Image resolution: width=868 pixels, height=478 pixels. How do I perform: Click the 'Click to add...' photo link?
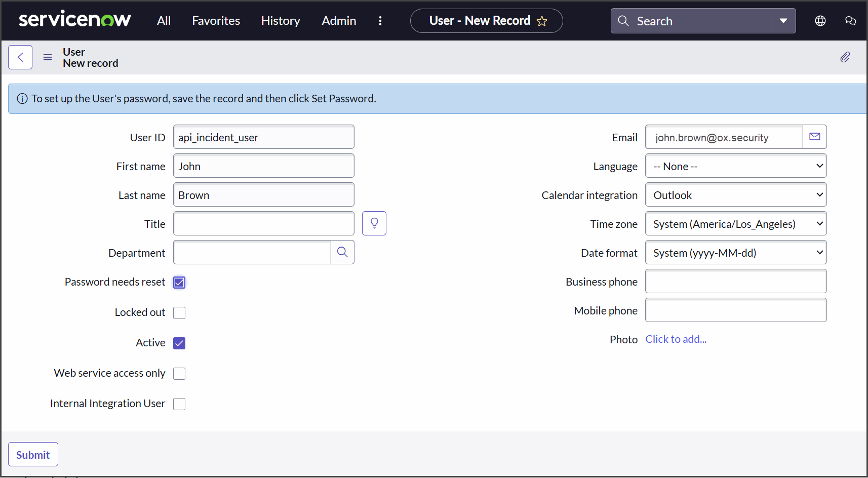point(676,339)
